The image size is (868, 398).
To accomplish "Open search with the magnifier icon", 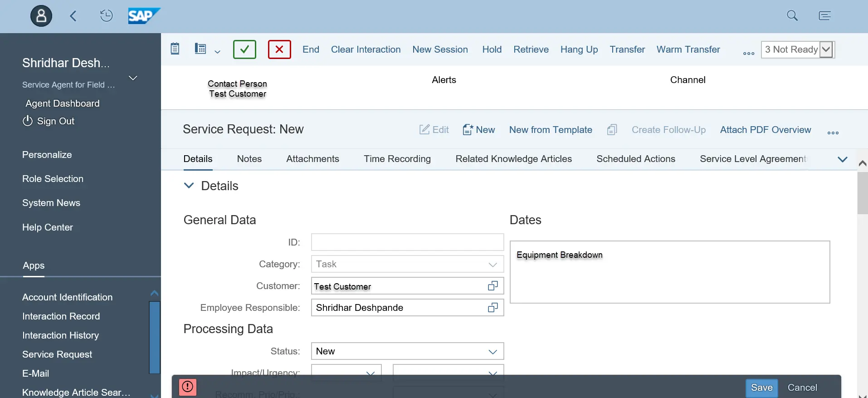I will click(792, 16).
